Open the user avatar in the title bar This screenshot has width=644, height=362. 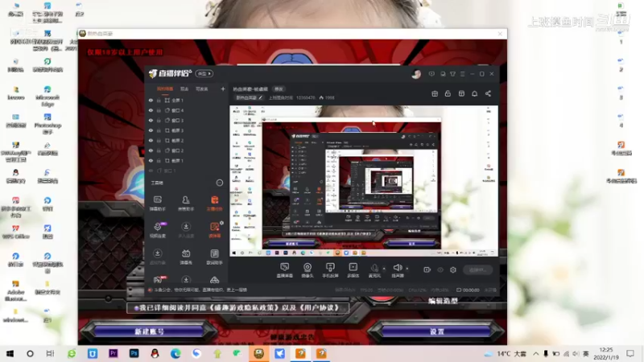(416, 74)
